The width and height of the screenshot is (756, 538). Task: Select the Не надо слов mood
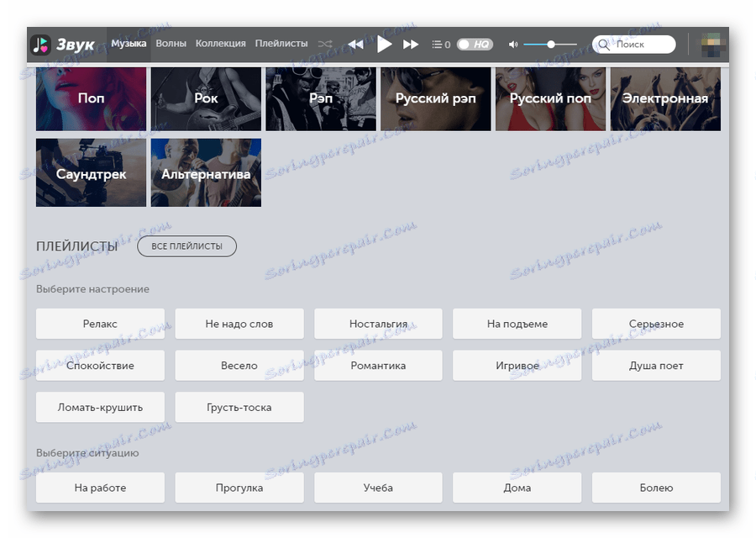pos(239,324)
